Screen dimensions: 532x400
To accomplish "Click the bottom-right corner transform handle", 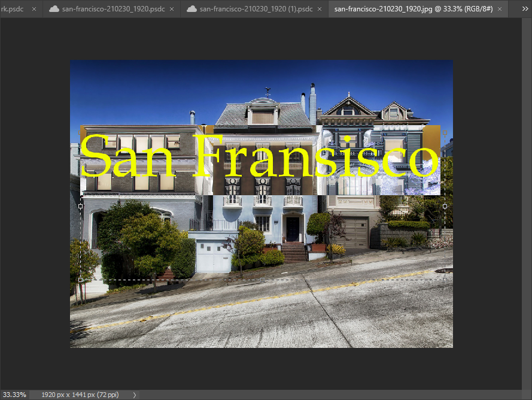I will pos(445,280).
